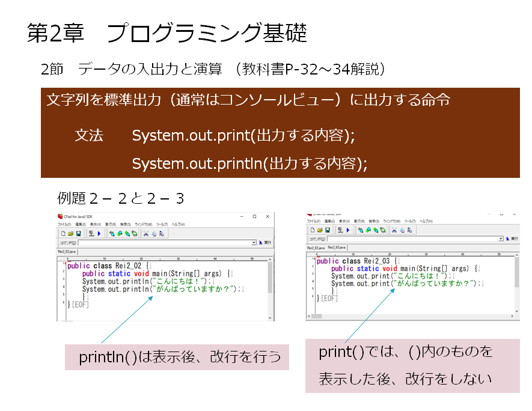Click Paste icon in Rei2_02 window toolbar
Viewport: 532px width, 411px height.
(x=162, y=234)
